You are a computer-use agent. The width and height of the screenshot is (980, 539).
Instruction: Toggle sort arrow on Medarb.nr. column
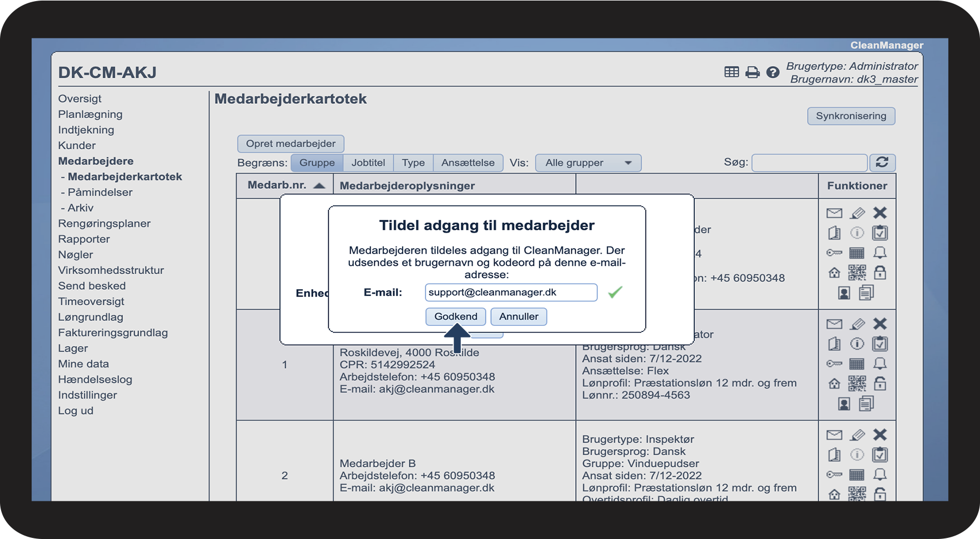pyautogui.click(x=319, y=186)
